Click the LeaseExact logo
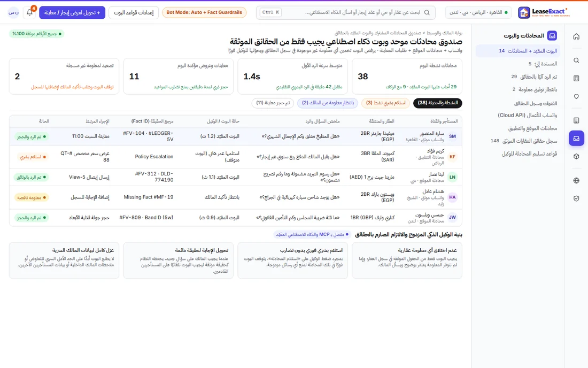The height and width of the screenshot is (368, 588). 544,12
